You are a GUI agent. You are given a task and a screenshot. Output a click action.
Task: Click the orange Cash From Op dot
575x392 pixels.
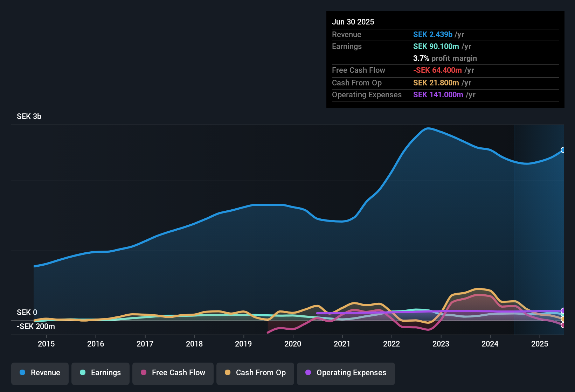click(228, 372)
